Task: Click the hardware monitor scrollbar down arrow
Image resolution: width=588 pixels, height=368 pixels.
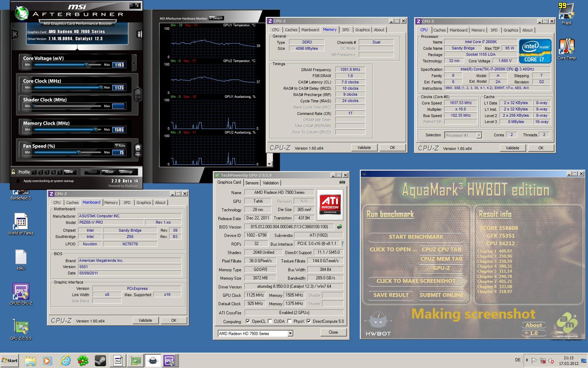Action: click(269, 164)
